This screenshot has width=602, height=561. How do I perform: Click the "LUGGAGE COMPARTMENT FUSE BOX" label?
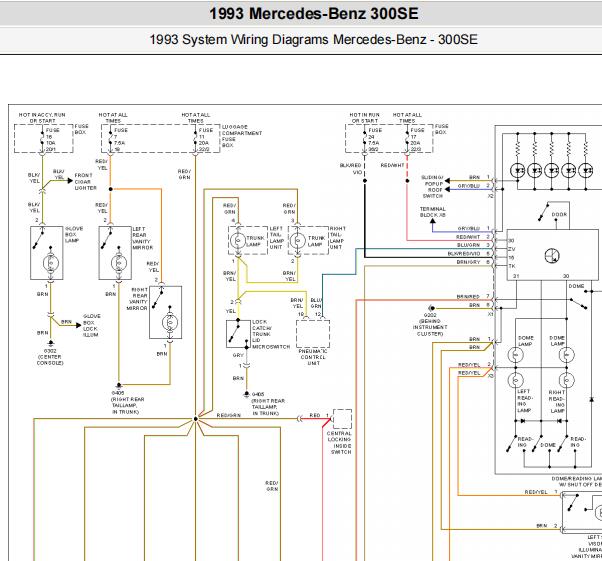coord(241,136)
